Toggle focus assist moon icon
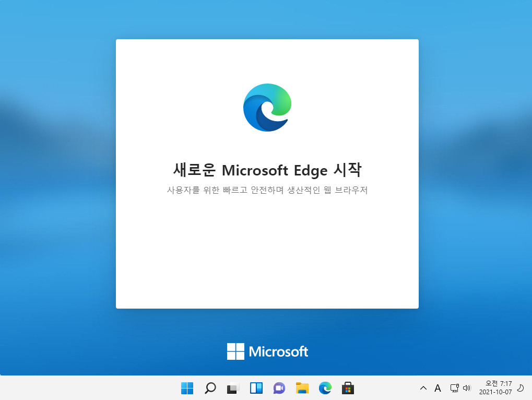The width and height of the screenshot is (532, 400). coord(521,388)
